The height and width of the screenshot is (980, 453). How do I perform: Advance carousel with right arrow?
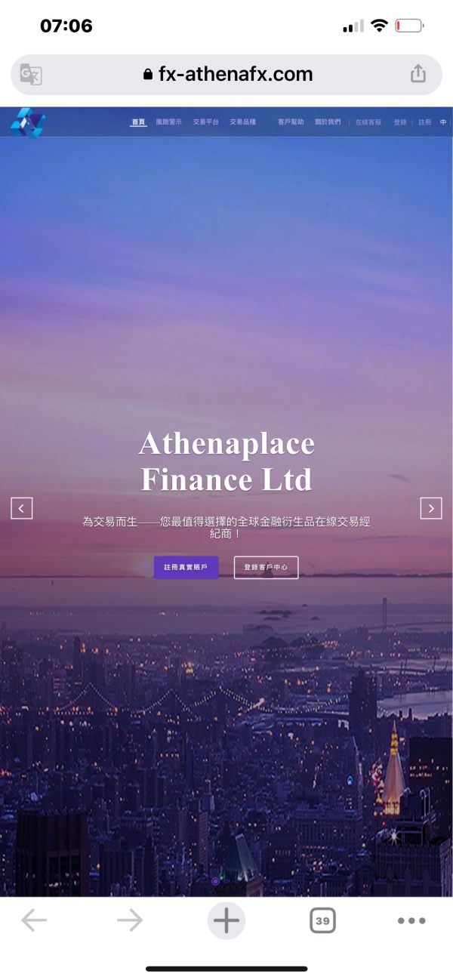tap(431, 508)
